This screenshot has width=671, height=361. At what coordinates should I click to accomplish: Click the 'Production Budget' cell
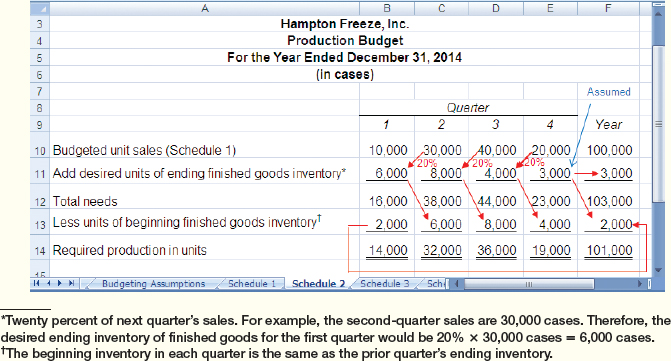click(345, 41)
